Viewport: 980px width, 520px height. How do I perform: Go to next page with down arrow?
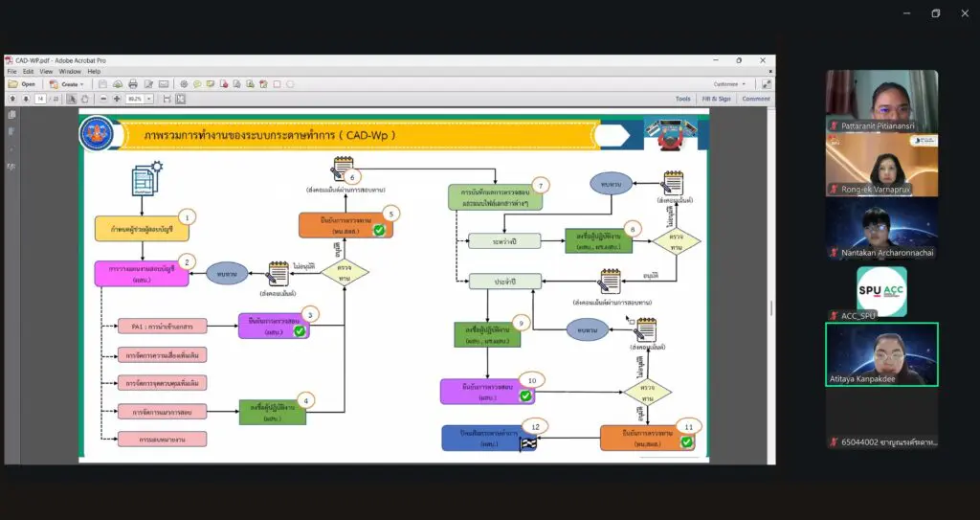pyautogui.click(x=25, y=99)
